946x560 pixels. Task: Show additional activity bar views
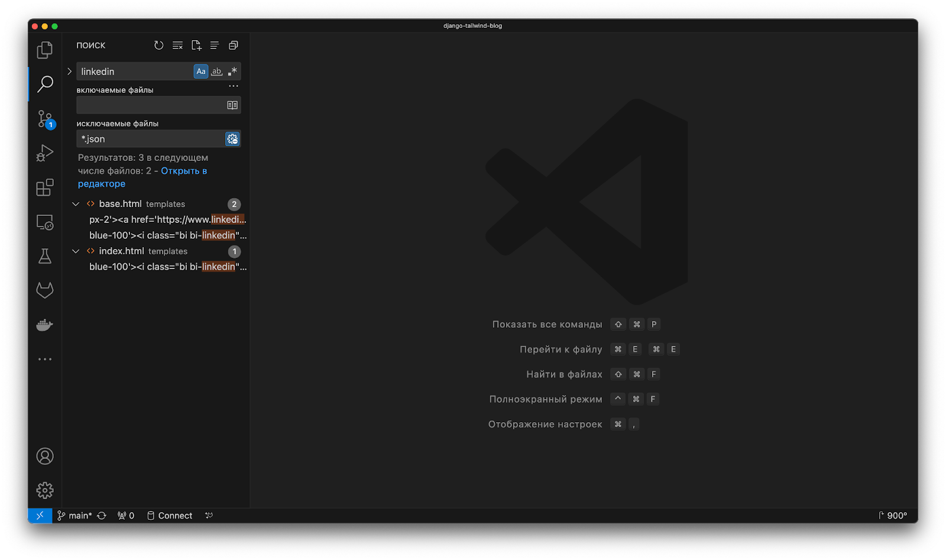coord(45,359)
